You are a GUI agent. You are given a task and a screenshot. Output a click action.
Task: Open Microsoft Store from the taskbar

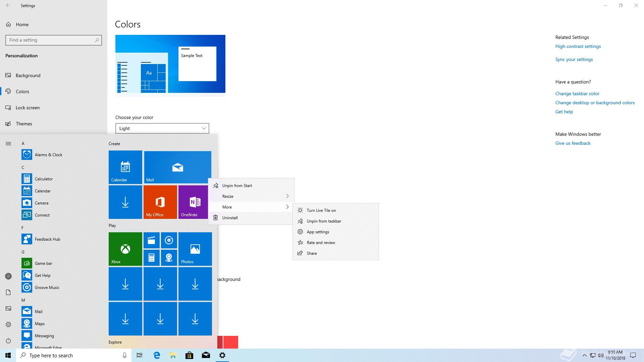pos(189,355)
